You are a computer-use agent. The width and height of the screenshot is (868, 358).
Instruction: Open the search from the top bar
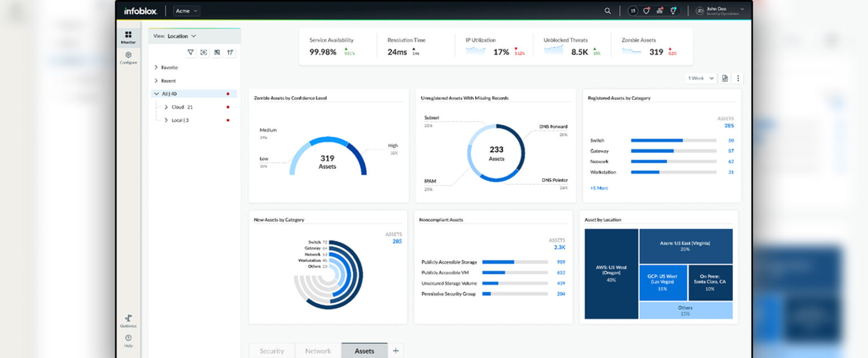(607, 11)
